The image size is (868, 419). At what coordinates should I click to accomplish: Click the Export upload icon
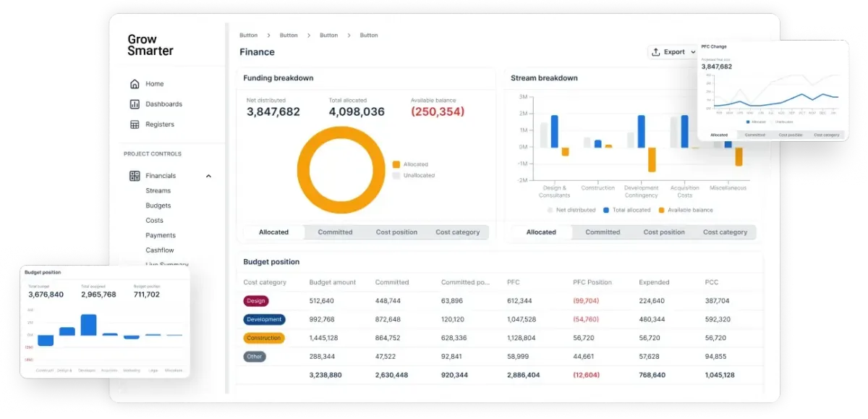coord(656,52)
